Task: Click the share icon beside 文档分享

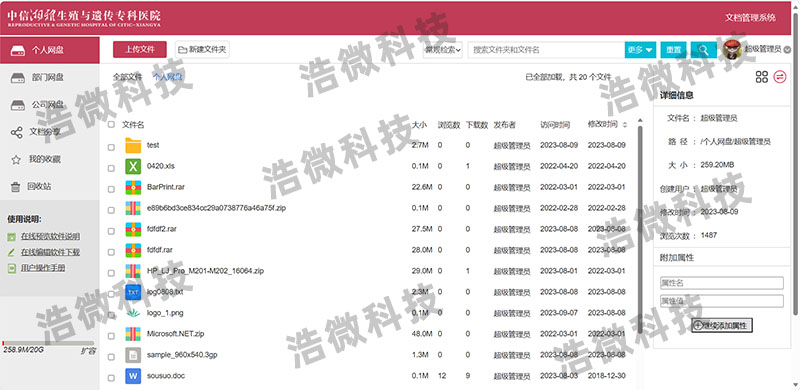Action: pos(17,133)
